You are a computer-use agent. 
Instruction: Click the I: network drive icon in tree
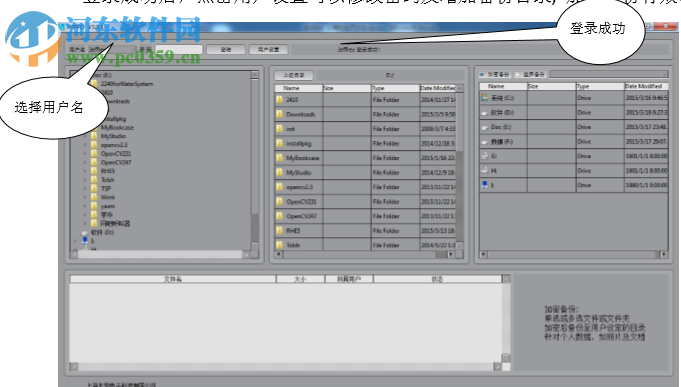click(85, 241)
